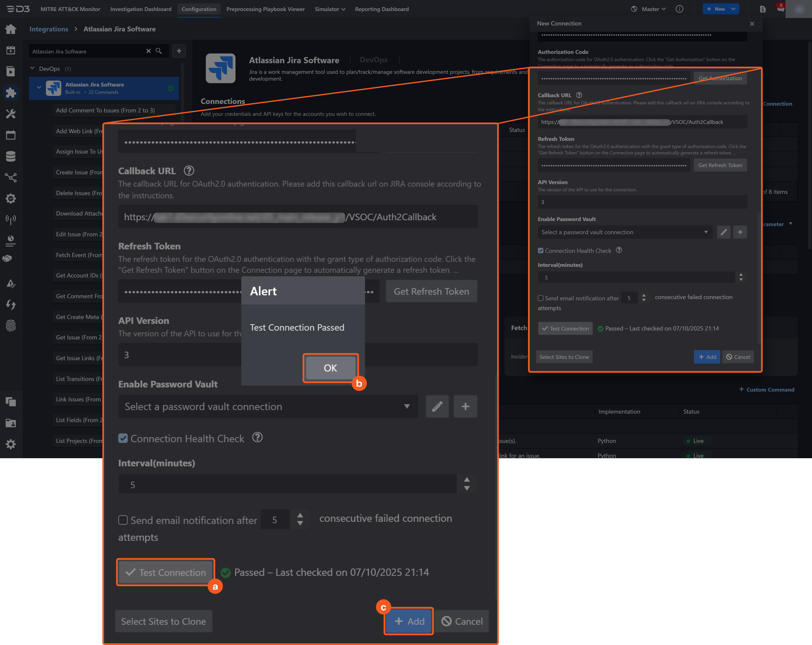Enable Send email notification after failed attempts
The width and height of the screenshot is (812, 645).
point(123,520)
